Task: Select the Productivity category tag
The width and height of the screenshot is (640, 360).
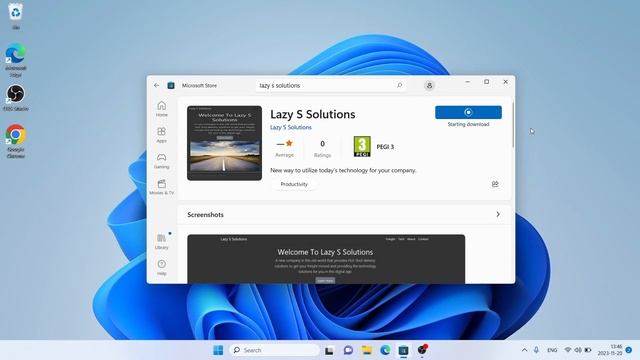Action: [294, 184]
